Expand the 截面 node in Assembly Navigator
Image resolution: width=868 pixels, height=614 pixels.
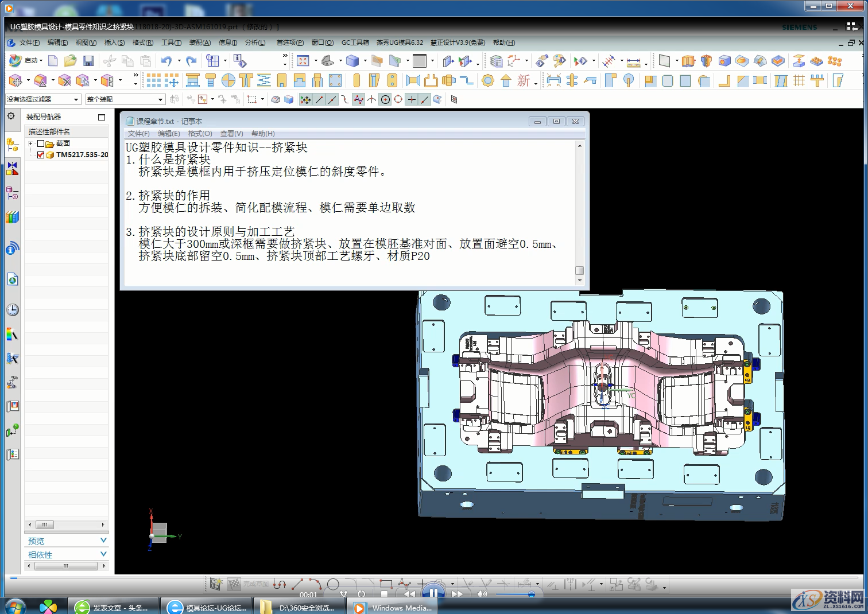pos(32,143)
